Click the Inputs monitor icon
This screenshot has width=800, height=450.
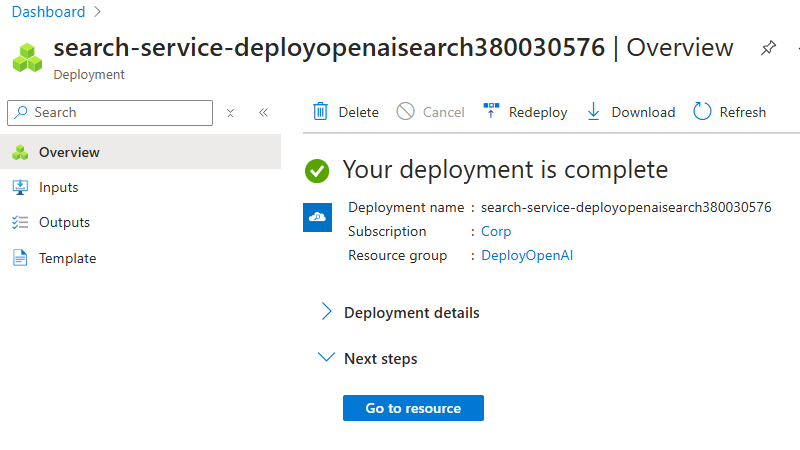pyautogui.click(x=20, y=187)
